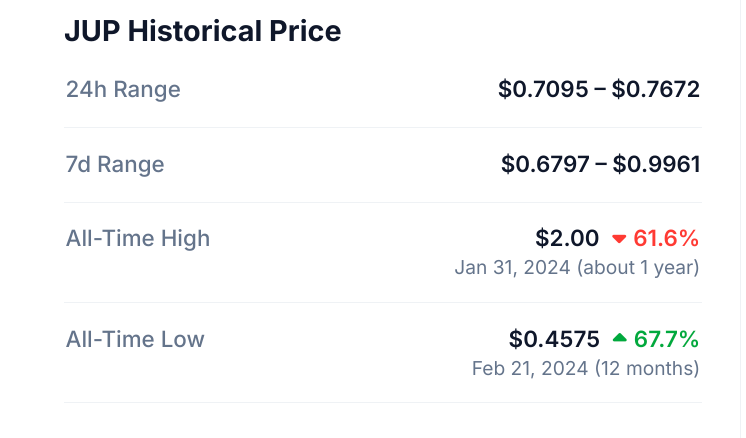The image size is (746, 438).
Task: Click the red 61.6% change figure
Action: tap(666, 238)
